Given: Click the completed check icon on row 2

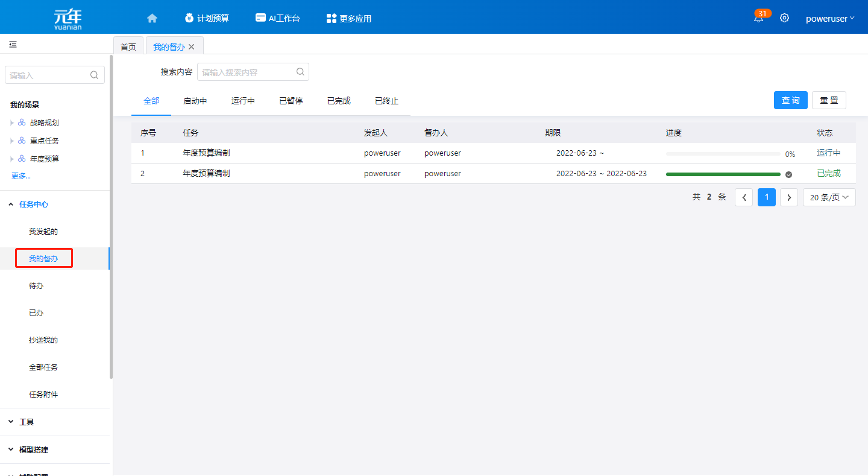Looking at the screenshot, I should [x=788, y=174].
